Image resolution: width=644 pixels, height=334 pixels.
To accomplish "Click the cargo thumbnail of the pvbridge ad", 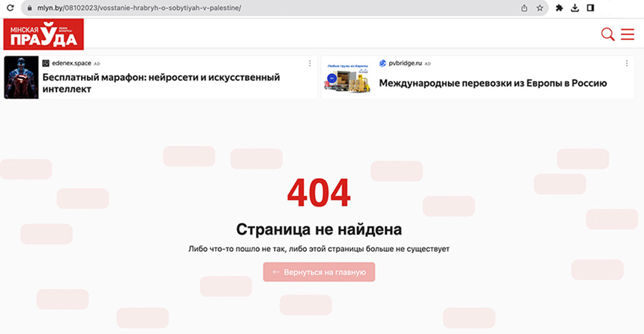I will pos(347,77).
